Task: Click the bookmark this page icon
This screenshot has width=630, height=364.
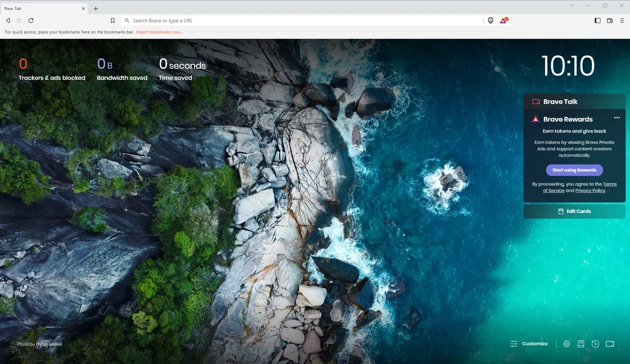Action: [x=113, y=20]
